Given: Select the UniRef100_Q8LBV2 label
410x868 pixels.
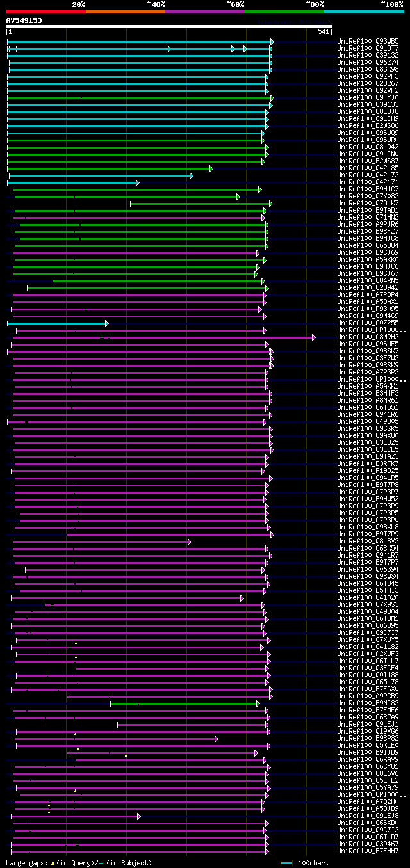Looking at the screenshot, I should tap(368, 542).
